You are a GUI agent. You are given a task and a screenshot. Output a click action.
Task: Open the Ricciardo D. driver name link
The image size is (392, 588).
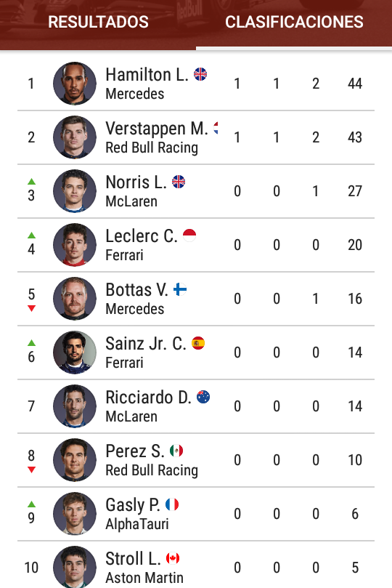tap(148, 398)
